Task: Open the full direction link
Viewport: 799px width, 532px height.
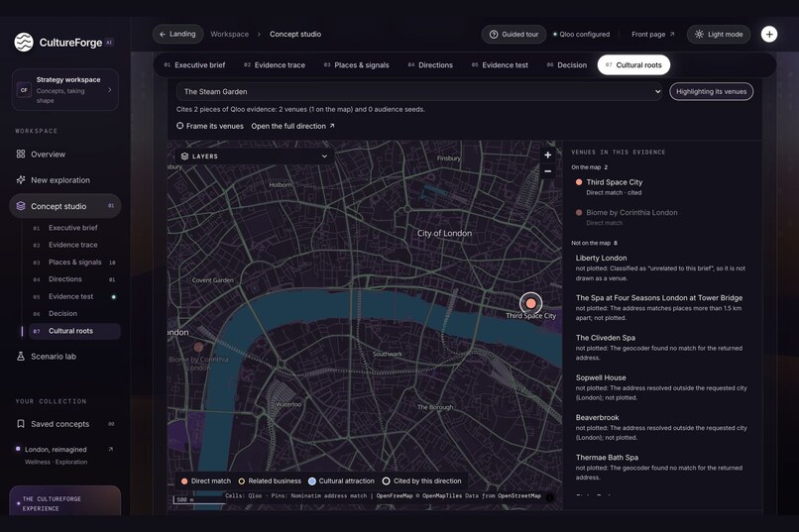Action: pyautogui.click(x=293, y=126)
